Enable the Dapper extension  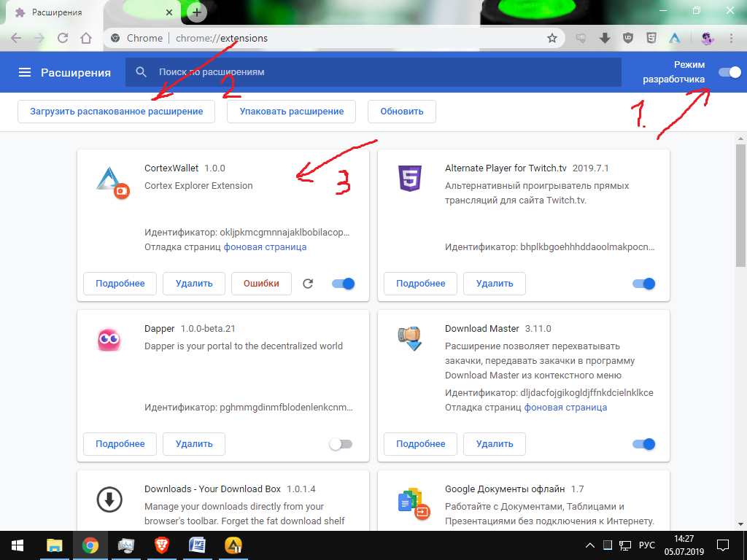pos(341,444)
